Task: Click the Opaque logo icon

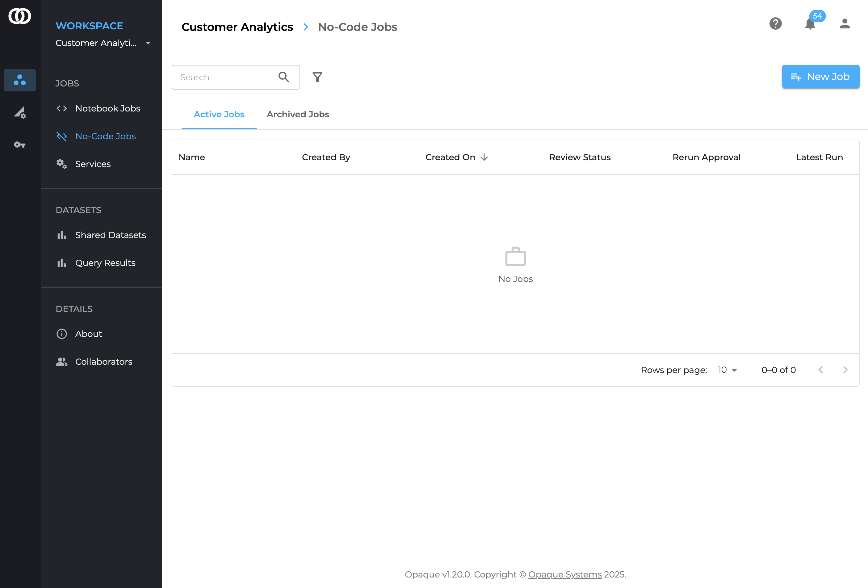Action: point(20,16)
